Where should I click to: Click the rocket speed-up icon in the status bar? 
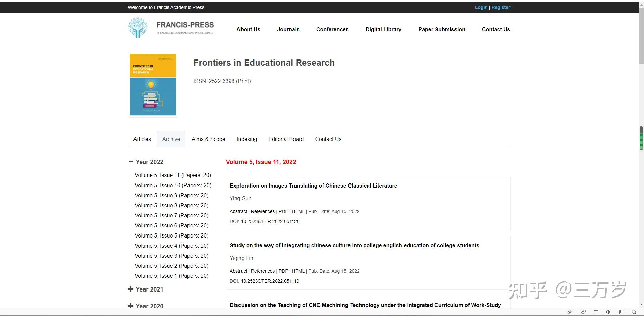click(570, 312)
